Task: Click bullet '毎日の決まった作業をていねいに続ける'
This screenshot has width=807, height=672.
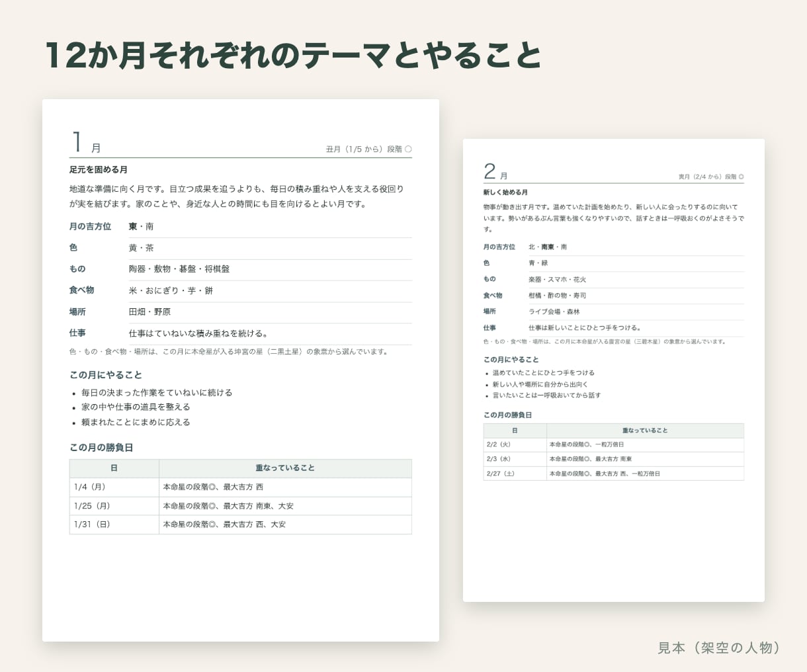Action: point(157,393)
